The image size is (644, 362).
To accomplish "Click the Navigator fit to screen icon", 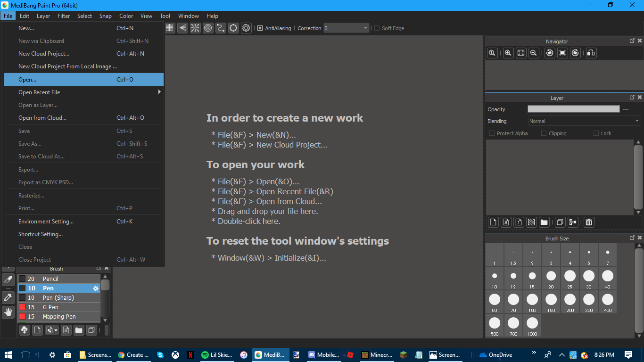I will pyautogui.click(x=521, y=53).
